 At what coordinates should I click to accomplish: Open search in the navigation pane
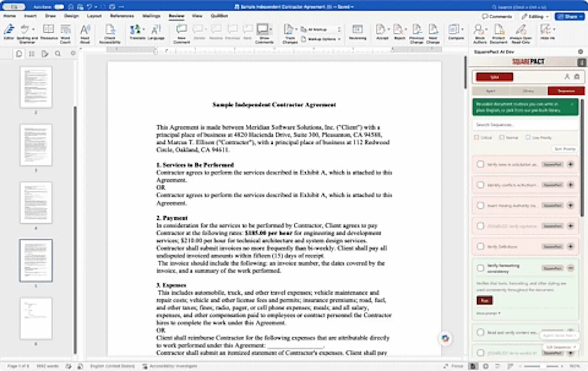58,54
